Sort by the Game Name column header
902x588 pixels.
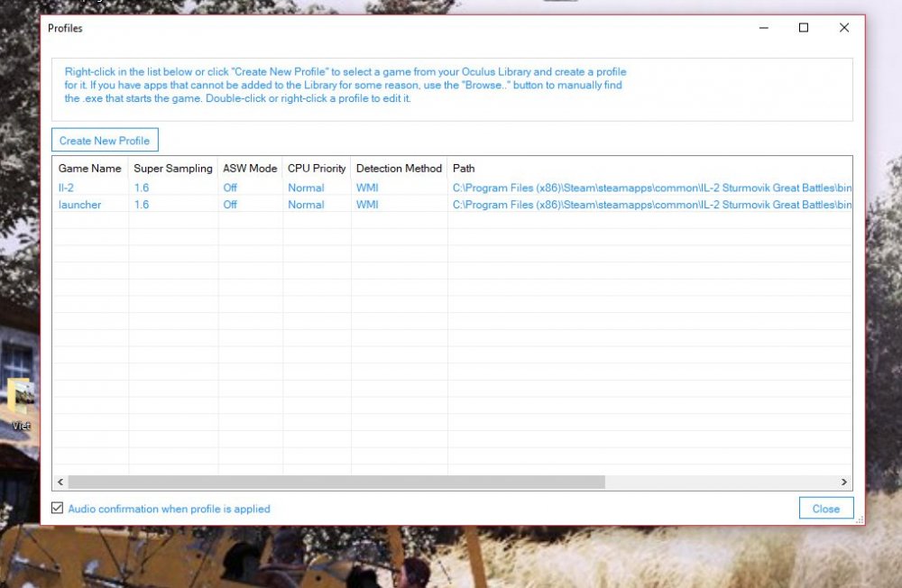coord(89,169)
